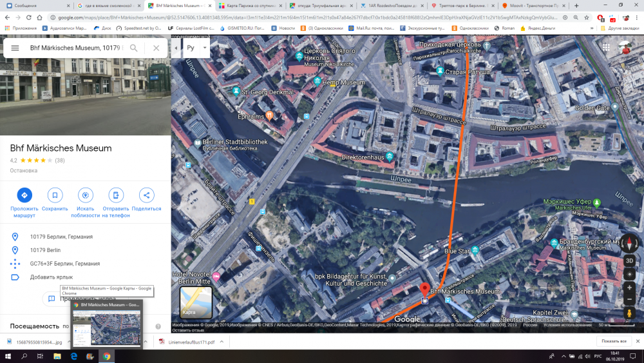Image resolution: width=644 pixels, height=363 pixels.
Task: Switch to the Сообщения browser tab
Action: tap(32, 6)
